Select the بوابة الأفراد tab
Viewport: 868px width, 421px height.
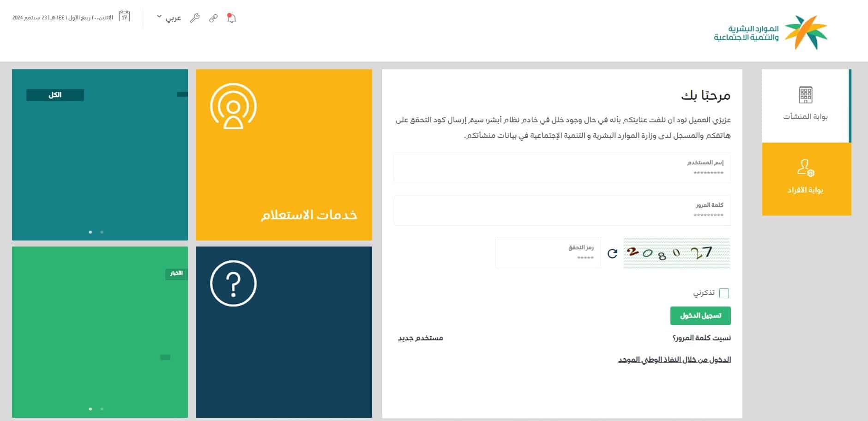pyautogui.click(x=806, y=179)
